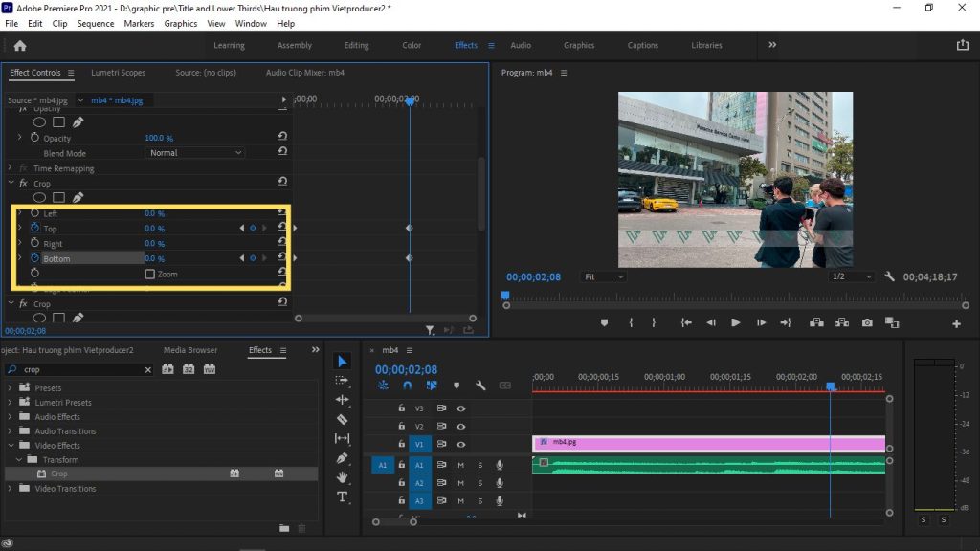Reset the Opacity parameter value
The width and height of the screenshot is (980, 551).
click(282, 138)
